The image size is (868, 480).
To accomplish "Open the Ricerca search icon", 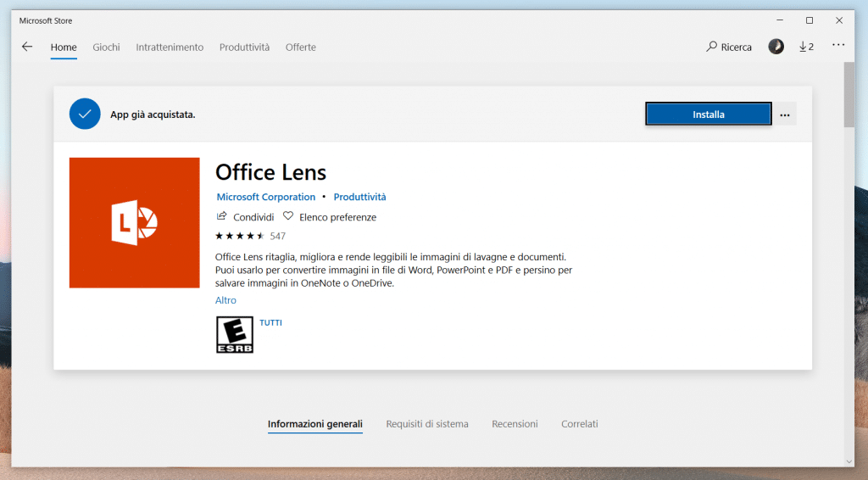I will pyautogui.click(x=712, y=47).
